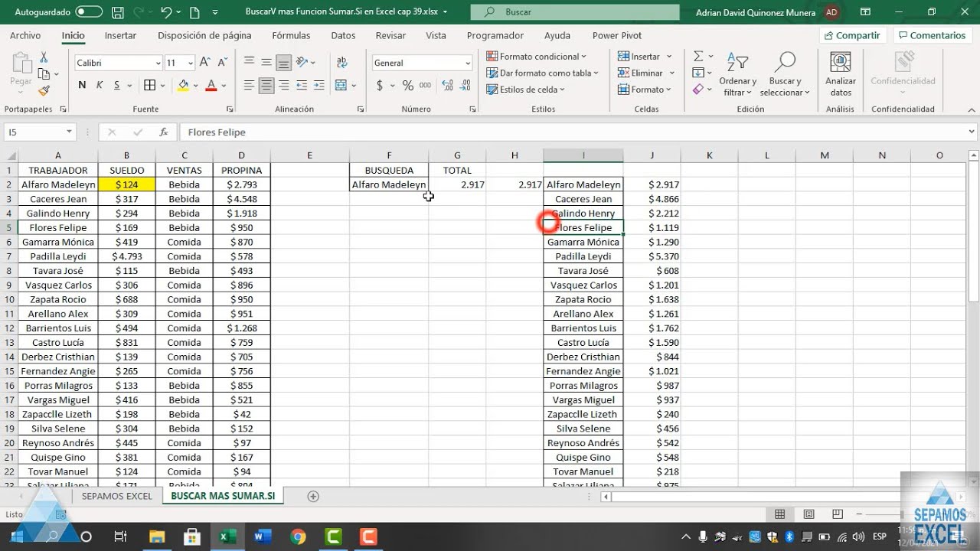
Task: Click the AutoSum sigma icon
Action: tap(698, 57)
